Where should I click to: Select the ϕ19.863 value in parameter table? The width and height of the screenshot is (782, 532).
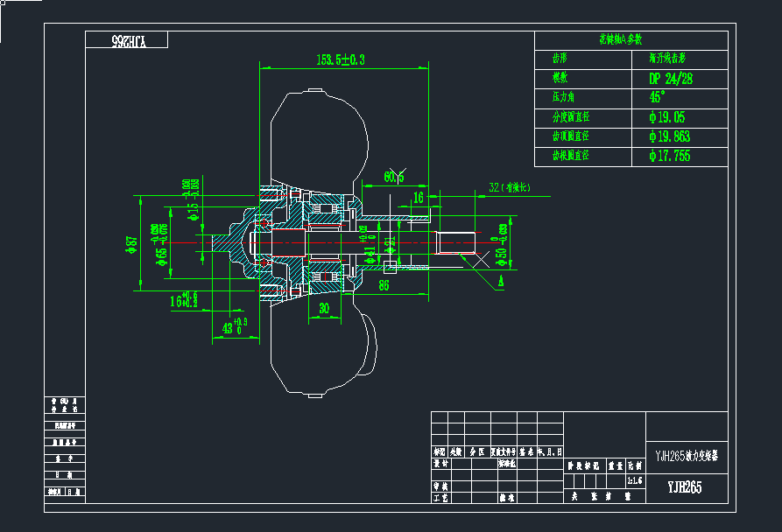[670, 136]
